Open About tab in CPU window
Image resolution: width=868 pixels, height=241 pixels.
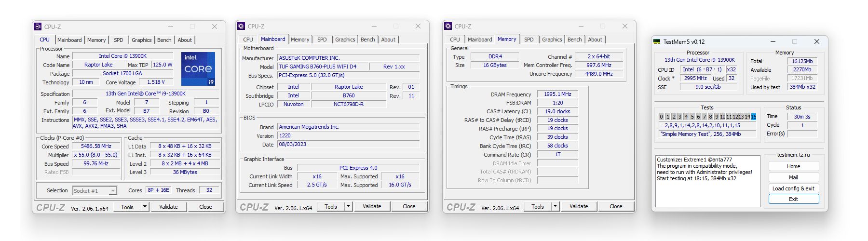(185, 40)
